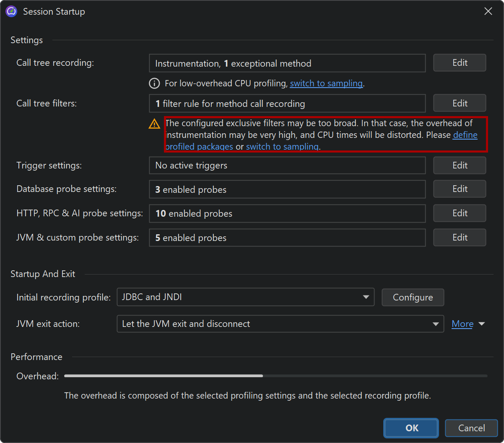Edit the trigger settings
The height and width of the screenshot is (443, 504).
tap(460, 165)
